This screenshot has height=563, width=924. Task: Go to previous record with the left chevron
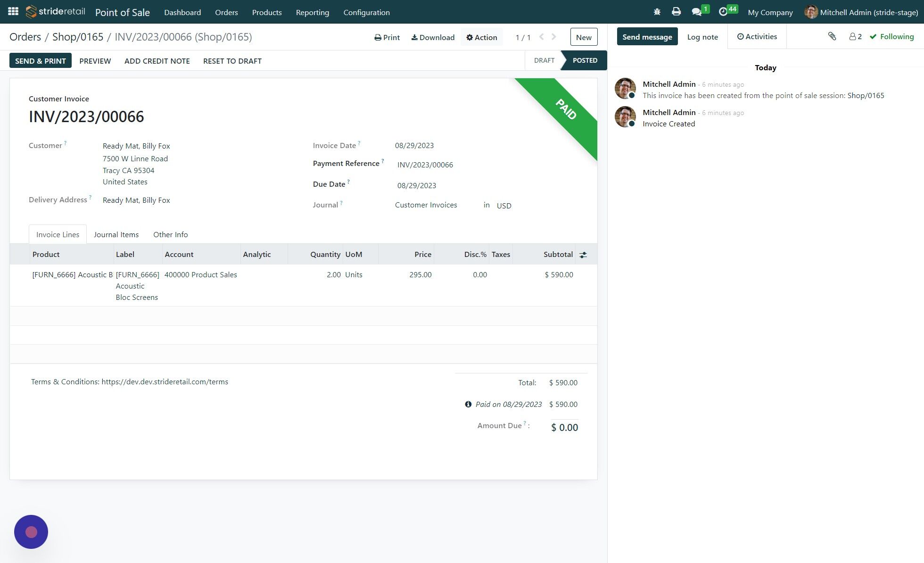pyautogui.click(x=541, y=36)
